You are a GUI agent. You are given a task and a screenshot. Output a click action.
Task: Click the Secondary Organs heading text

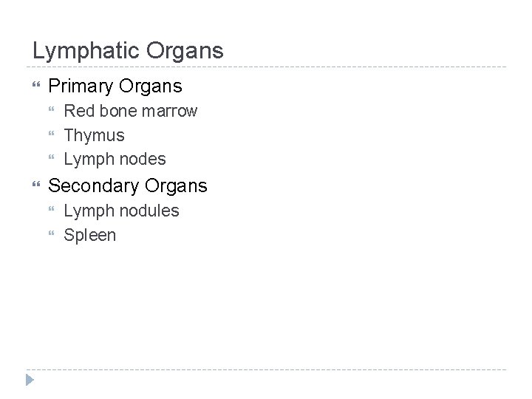pos(128,185)
